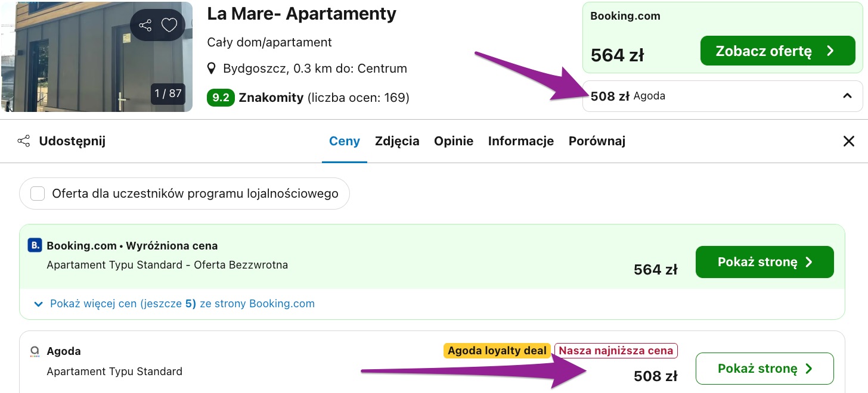Open the Opinie tab

click(454, 141)
